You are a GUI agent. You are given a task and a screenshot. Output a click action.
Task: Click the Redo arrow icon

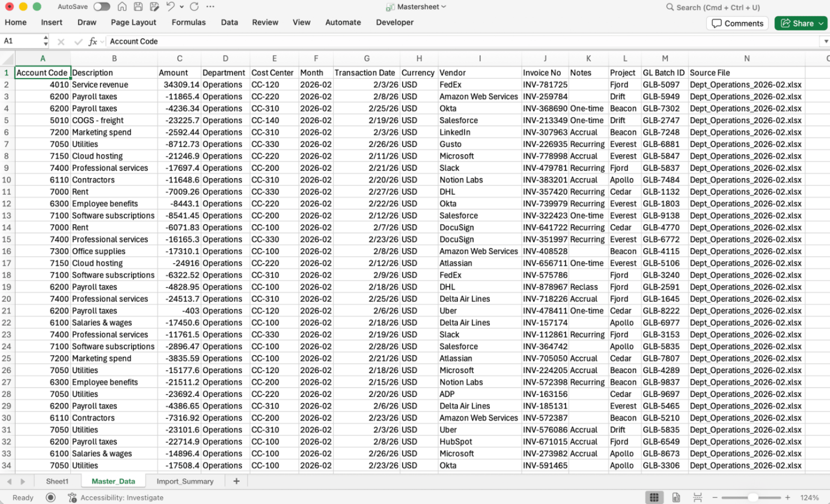point(194,7)
